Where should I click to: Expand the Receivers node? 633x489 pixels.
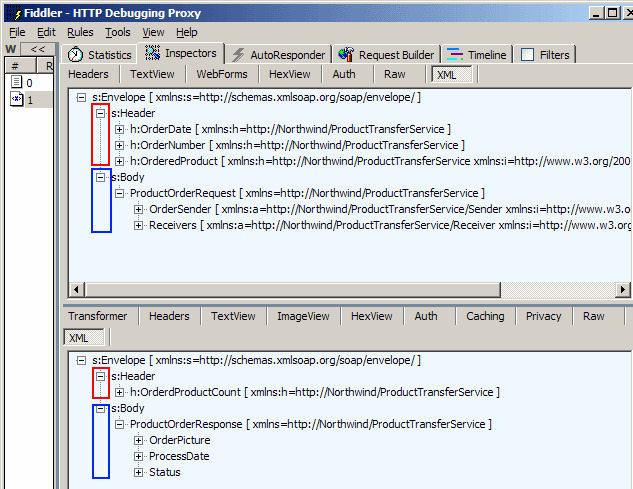[139, 225]
